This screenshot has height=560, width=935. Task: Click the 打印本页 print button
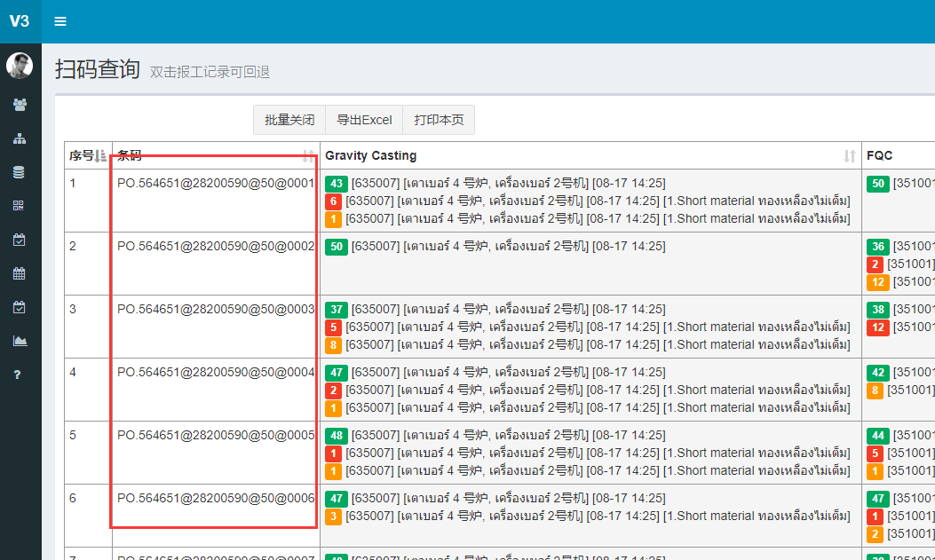pyautogui.click(x=439, y=120)
